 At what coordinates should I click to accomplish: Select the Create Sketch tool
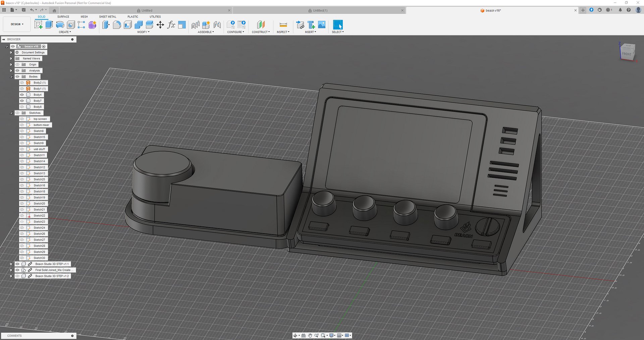[39, 25]
